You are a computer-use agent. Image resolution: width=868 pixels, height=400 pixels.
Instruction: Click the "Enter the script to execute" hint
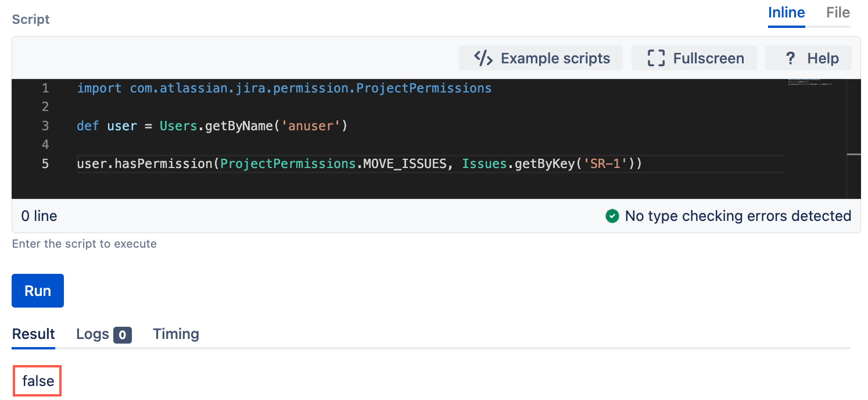(84, 244)
